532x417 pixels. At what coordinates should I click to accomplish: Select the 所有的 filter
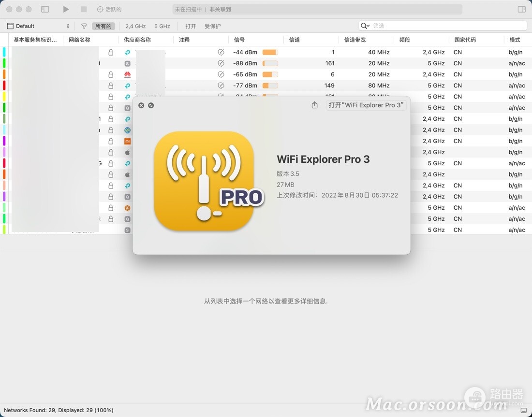103,26
